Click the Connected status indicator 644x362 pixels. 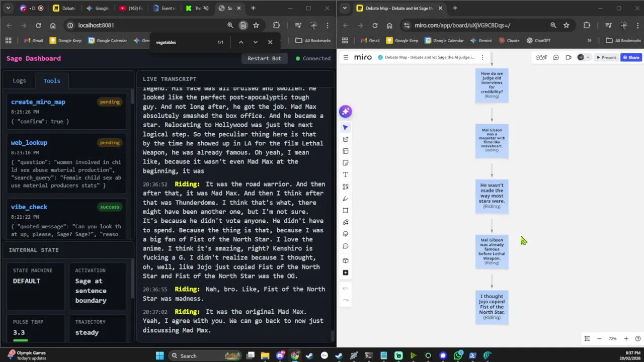(313, 58)
